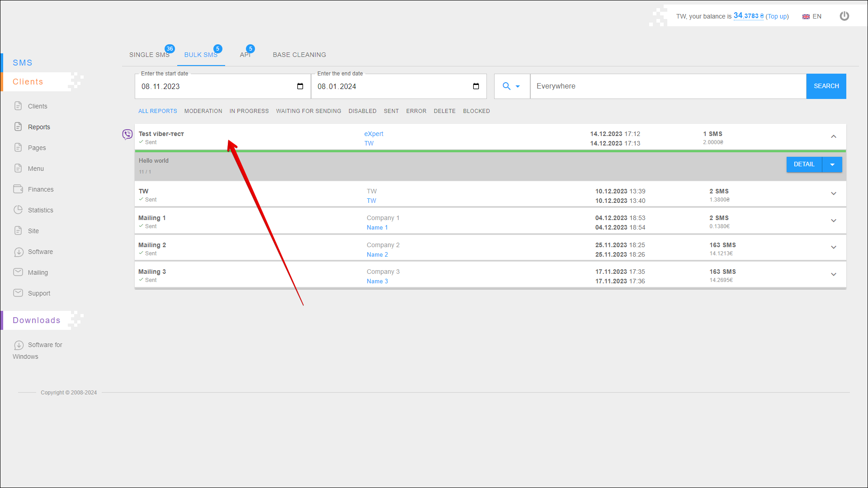This screenshot has height=488, width=868.
Task: Switch to the BASE CLEANING tab
Action: [299, 55]
